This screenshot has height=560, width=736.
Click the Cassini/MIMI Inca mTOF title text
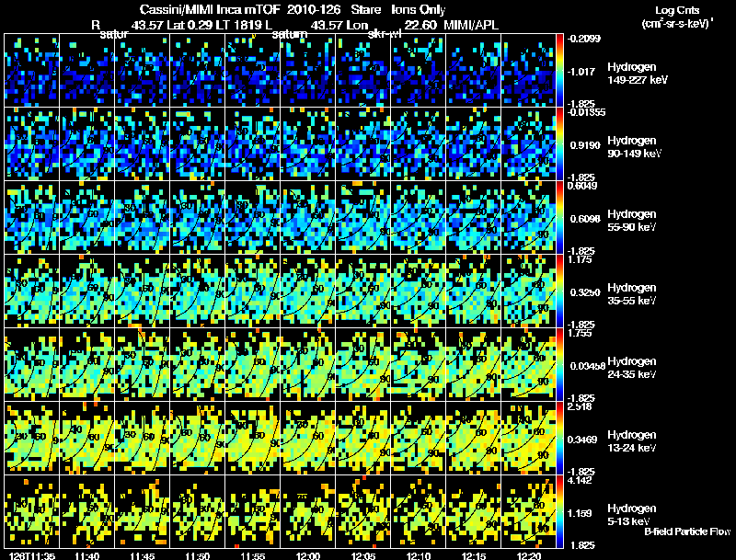pos(211,9)
